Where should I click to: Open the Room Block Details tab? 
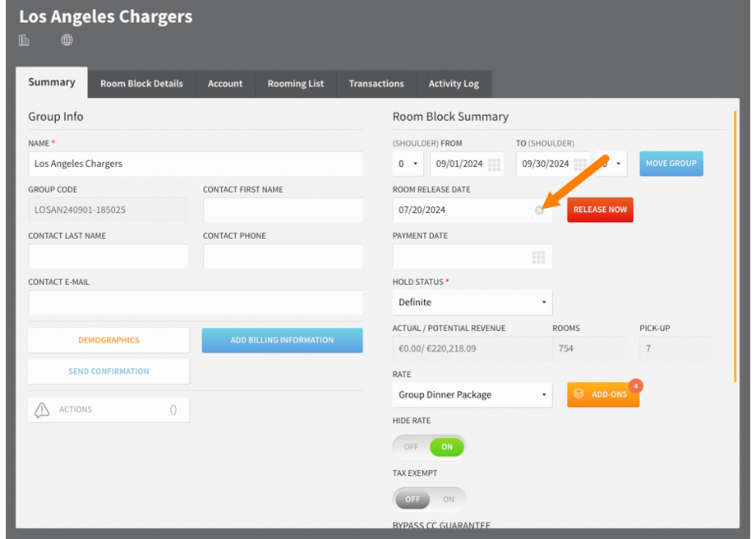[141, 84]
